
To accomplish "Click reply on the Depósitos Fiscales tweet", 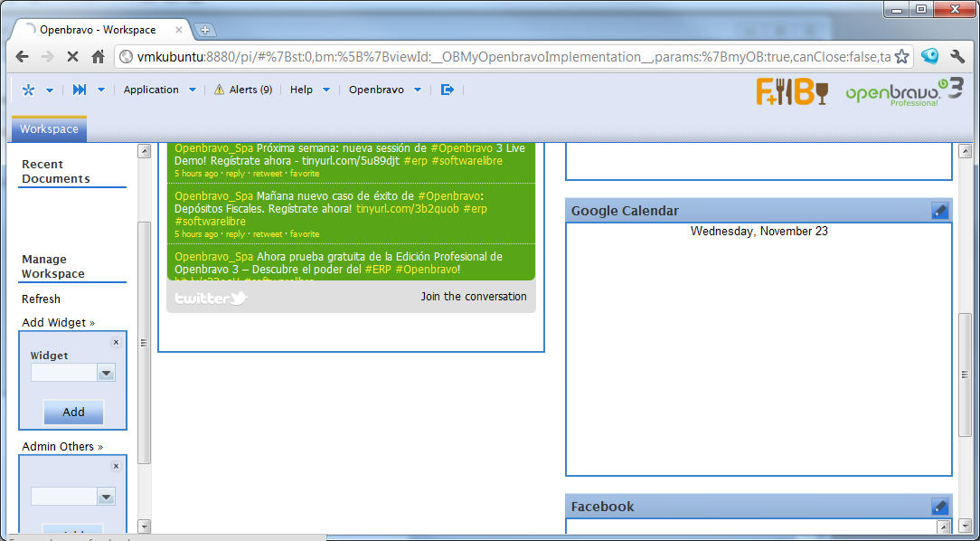I will click(236, 234).
